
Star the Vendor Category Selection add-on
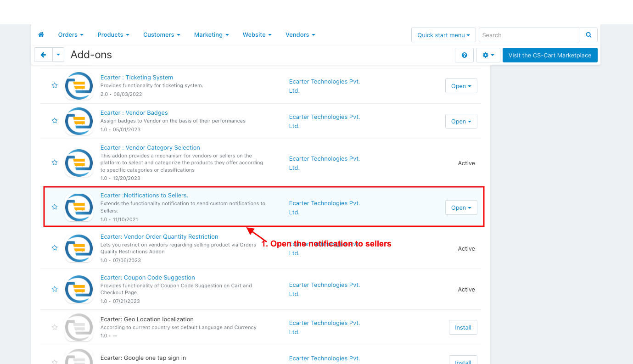(x=55, y=162)
